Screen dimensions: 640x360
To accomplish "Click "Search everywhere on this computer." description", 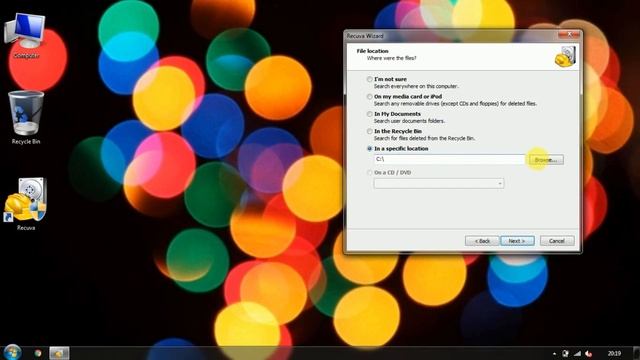I will coord(416,86).
